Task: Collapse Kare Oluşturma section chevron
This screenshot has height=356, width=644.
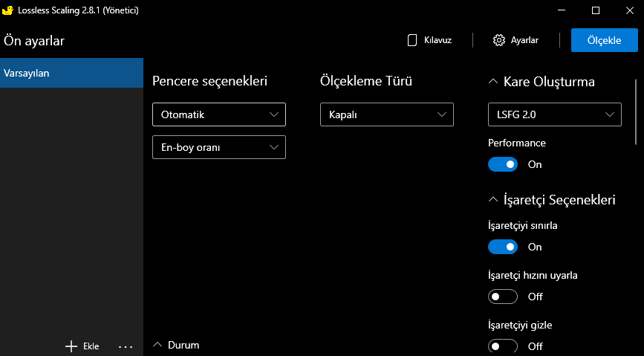Action: pyautogui.click(x=493, y=82)
